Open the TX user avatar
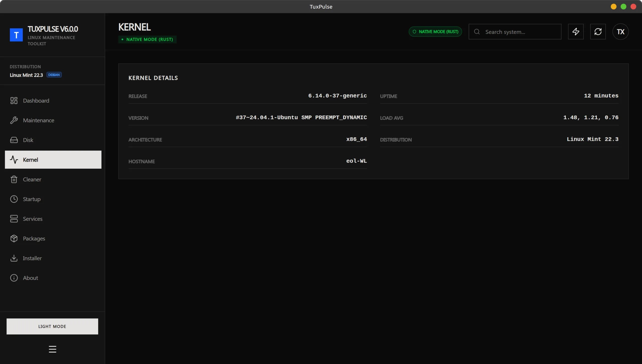This screenshot has height=364, width=642. (620, 32)
